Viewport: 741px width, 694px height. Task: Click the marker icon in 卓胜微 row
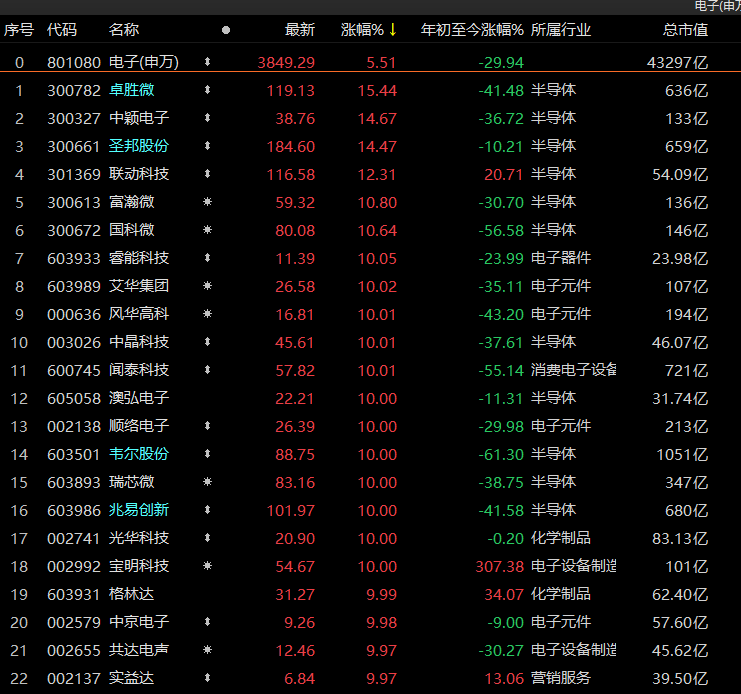coord(207,90)
